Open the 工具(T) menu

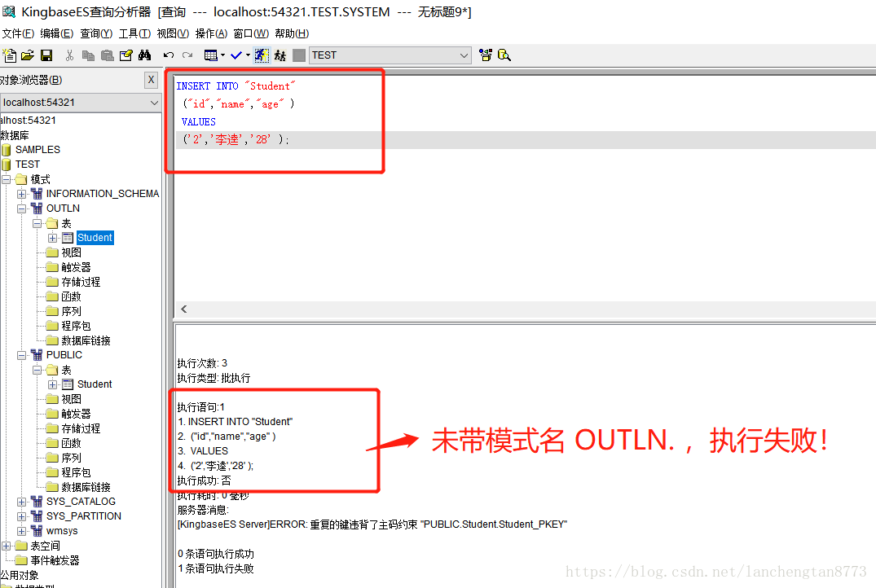[134, 33]
